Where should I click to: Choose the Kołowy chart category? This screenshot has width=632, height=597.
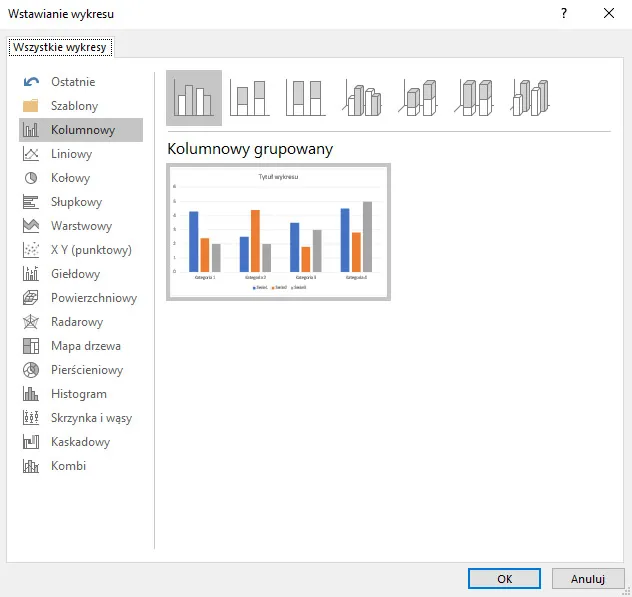pyautogui.click(x=70, y=178)
